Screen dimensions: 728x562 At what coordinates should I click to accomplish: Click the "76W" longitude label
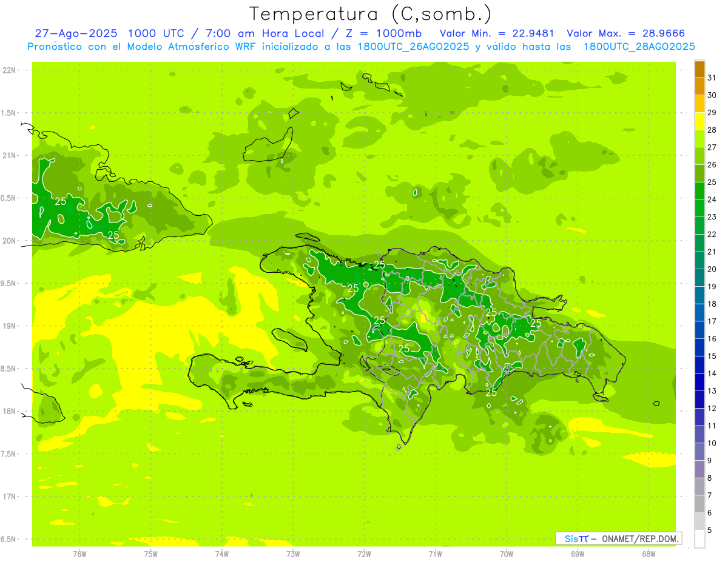79,554
